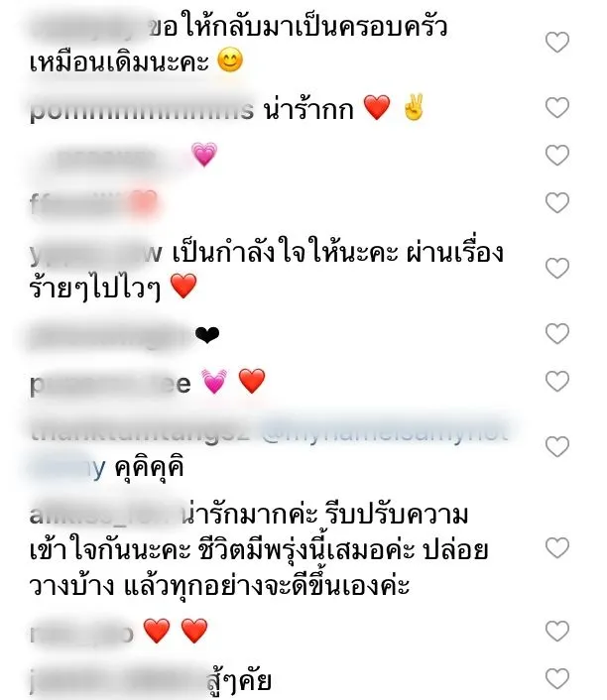This screenshot has height=700, width=607.
Task: Like the เป็นกำลังใจให้นะคะ comment
Action: (557, 269)
